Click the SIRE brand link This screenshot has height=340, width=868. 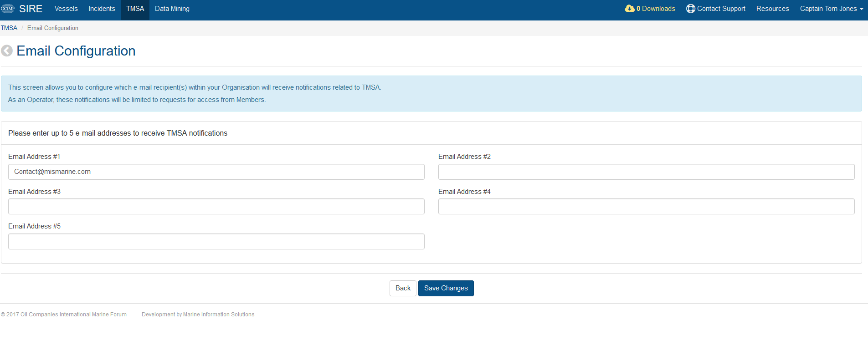(31, 9)
